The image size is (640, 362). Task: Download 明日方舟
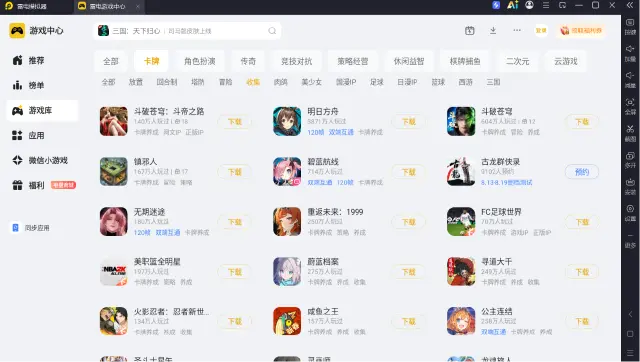pos(409,122)
